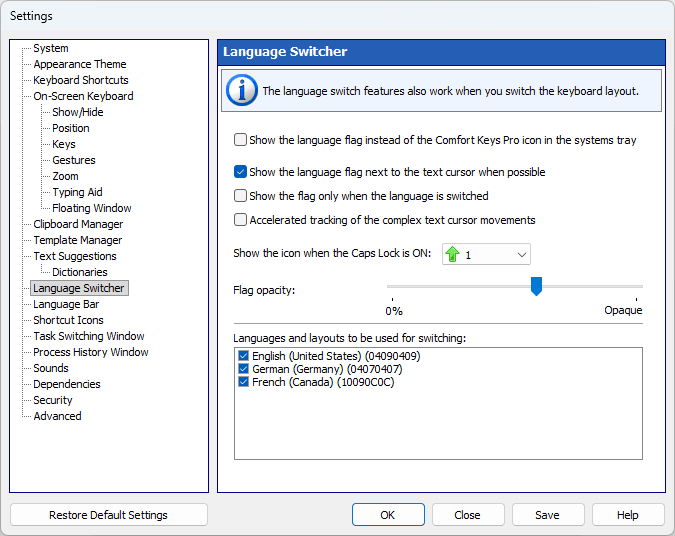675x536 pixels.
Task: Click the 0% end of opacity slider
Action: 393,310
